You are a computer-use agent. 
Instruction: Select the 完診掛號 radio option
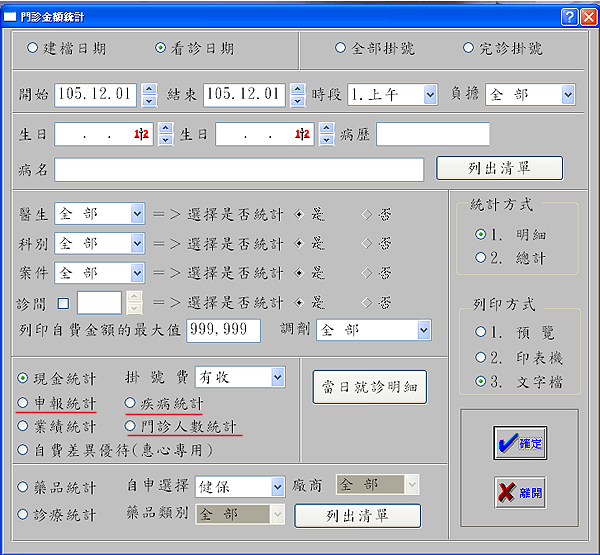point(468,48)
